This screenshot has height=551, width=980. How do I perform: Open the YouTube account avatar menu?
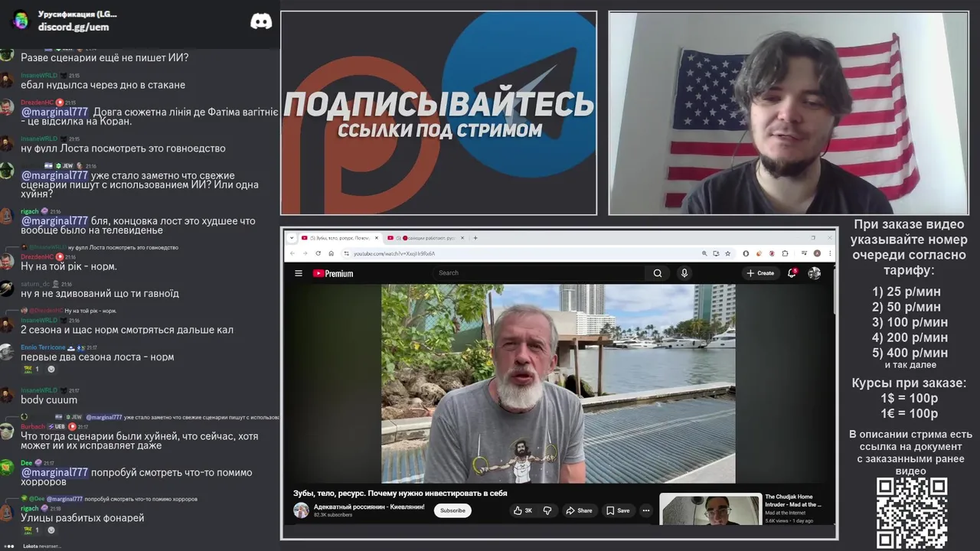click(814, 273)
